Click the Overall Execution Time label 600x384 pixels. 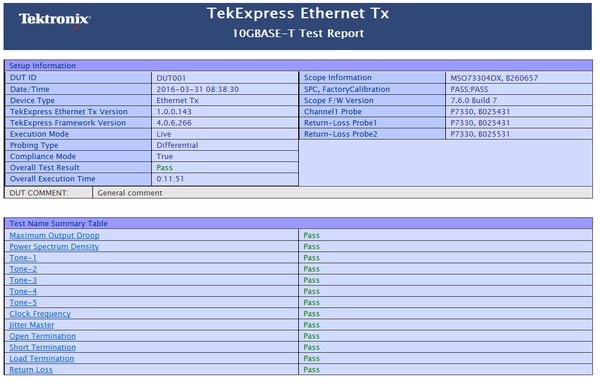pyautogui.click(x=52, y=179)
